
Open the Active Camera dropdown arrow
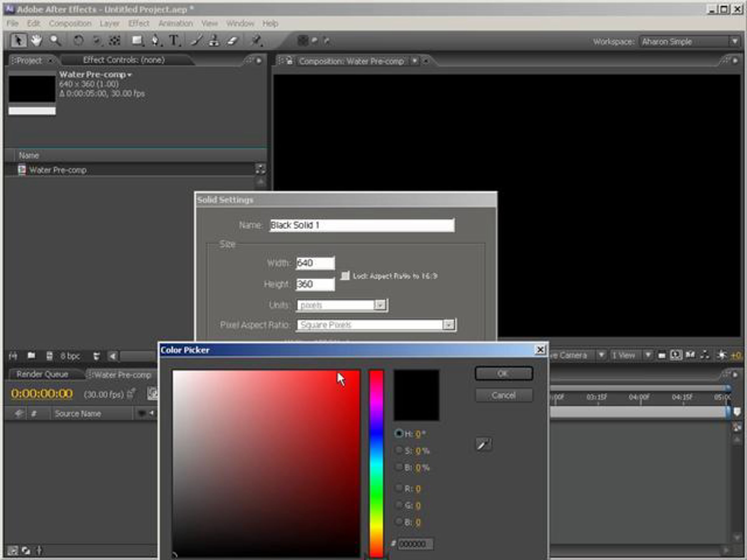click(x=601, y=355)
